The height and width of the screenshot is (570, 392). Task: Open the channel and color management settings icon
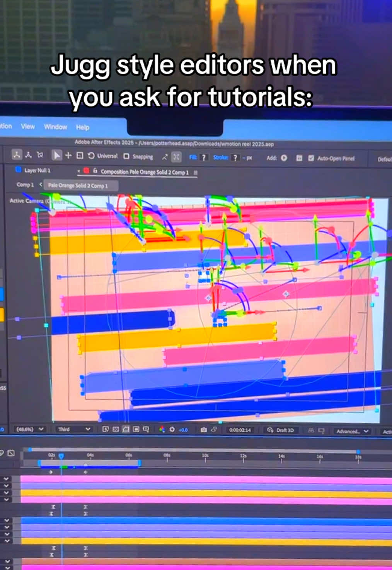tap(161, 430)
